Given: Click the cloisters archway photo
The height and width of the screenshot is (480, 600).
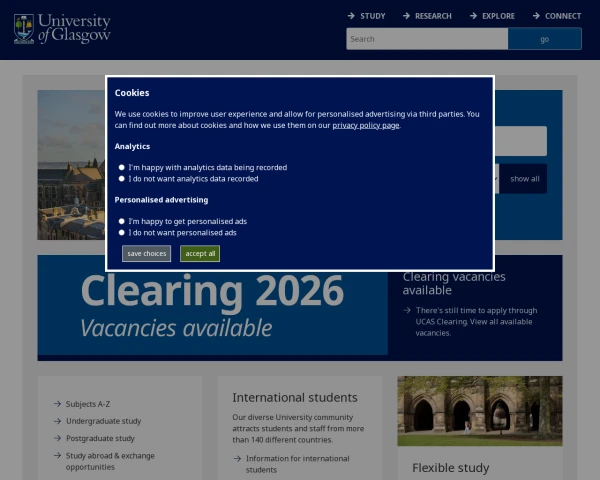Looking at the screenshot, I should click(480, 411).
